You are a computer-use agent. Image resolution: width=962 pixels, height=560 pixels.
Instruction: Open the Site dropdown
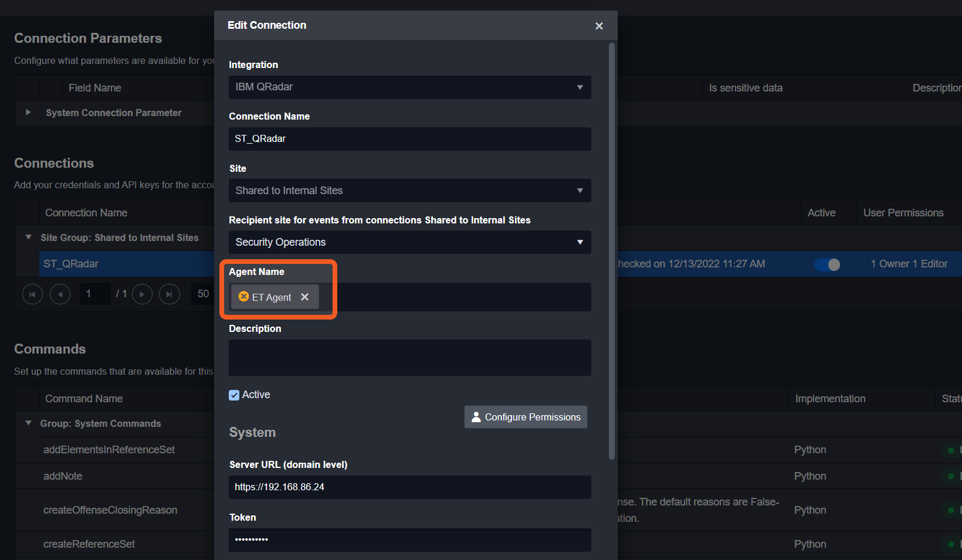(409, 191)
